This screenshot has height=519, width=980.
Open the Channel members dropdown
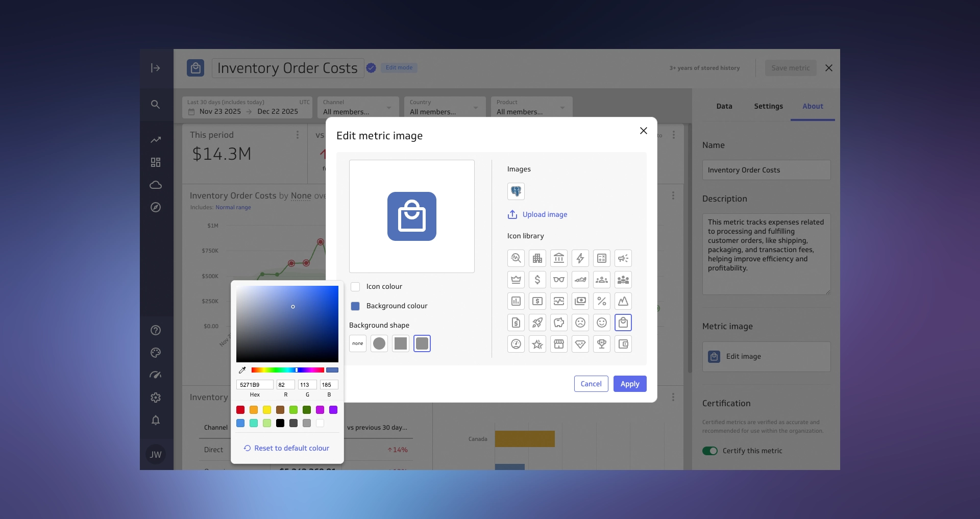(x=357, y=108)
